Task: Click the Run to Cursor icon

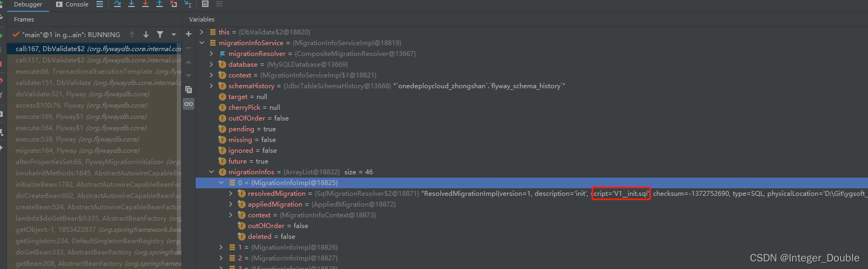Action: point(188,4)
